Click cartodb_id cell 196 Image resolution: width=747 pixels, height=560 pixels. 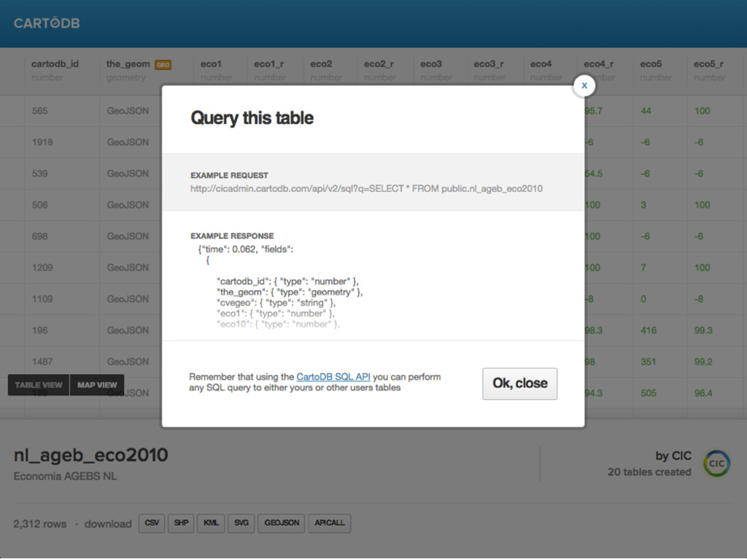point(40,330)
